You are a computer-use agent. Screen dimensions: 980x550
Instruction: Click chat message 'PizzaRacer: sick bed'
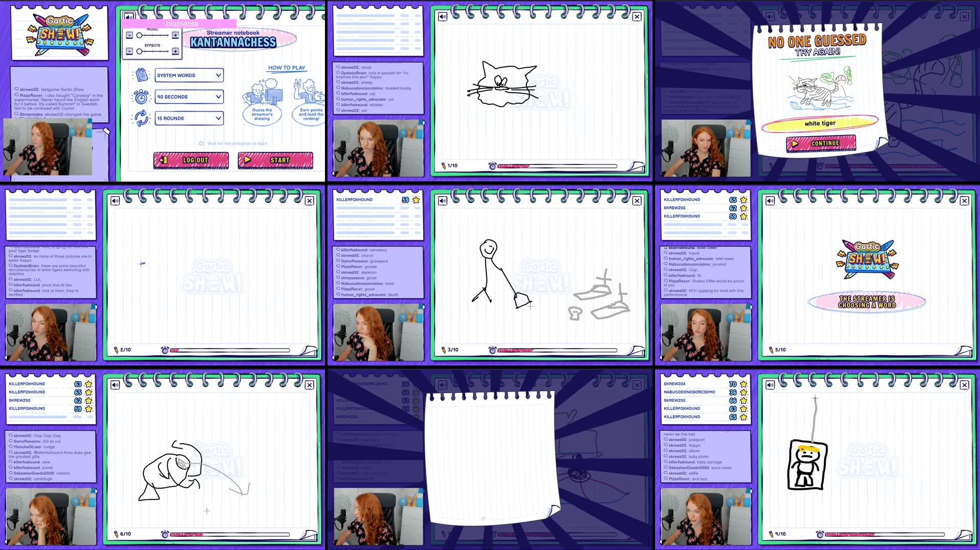click(686, 479)
